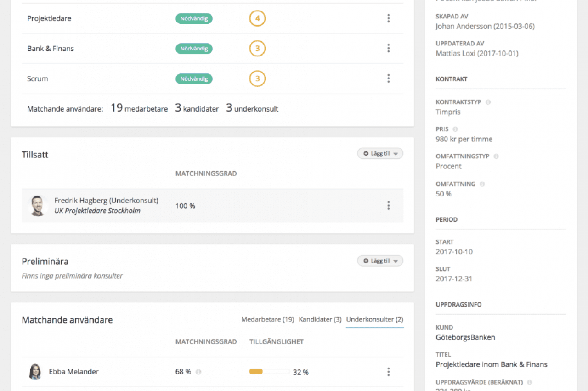588x391 pixels.
Task: Click Projektledare skill level 4 circle
Action: 257,18
